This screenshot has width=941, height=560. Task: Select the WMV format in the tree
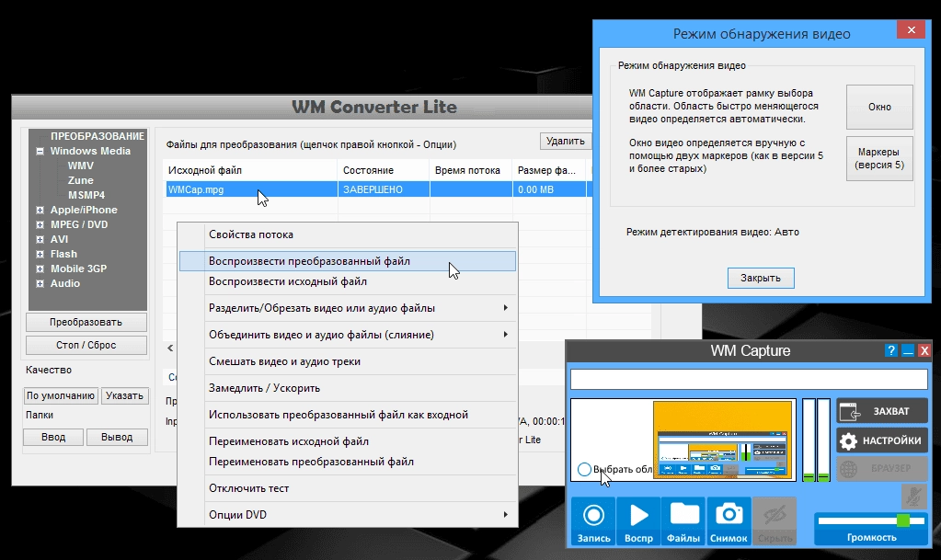(80, 166)
